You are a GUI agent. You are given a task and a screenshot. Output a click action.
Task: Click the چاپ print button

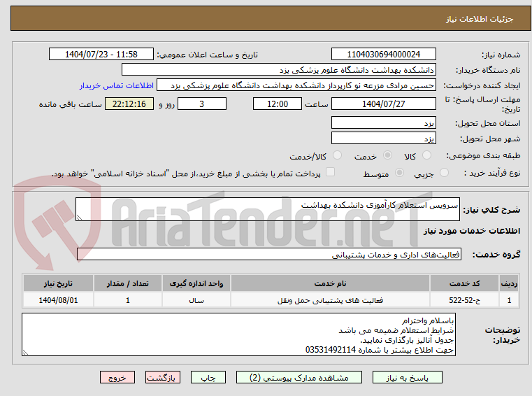pyautogui.click(x=208, y=377)
